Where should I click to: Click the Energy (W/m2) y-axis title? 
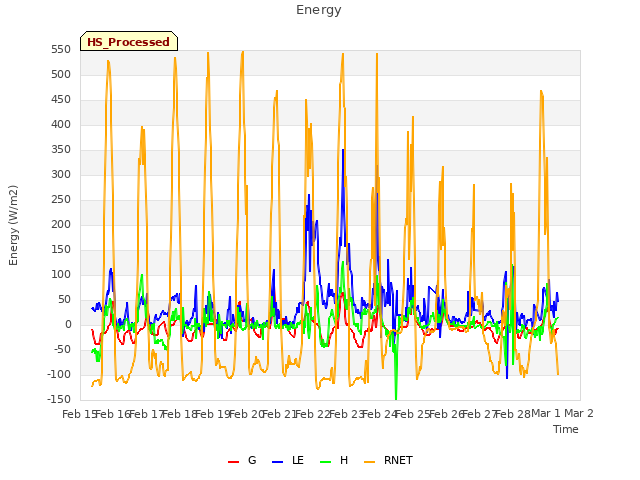[x=13, y=225]
